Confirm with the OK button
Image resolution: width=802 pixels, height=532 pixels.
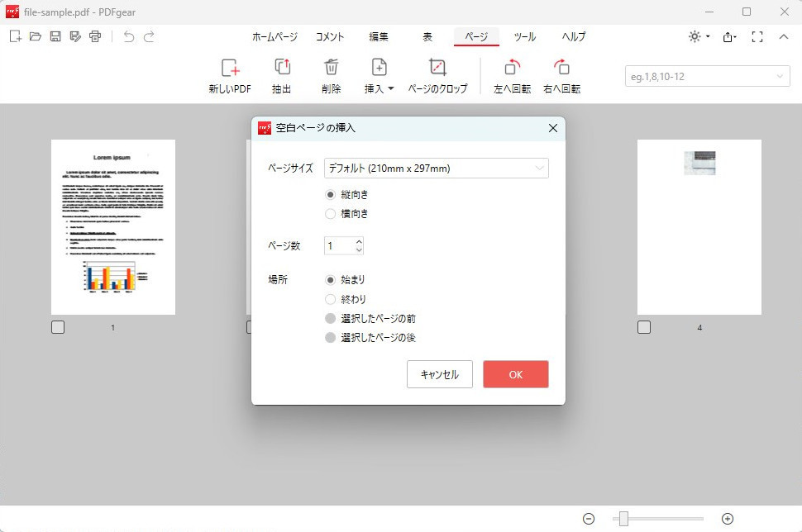[x=515, y=374]
